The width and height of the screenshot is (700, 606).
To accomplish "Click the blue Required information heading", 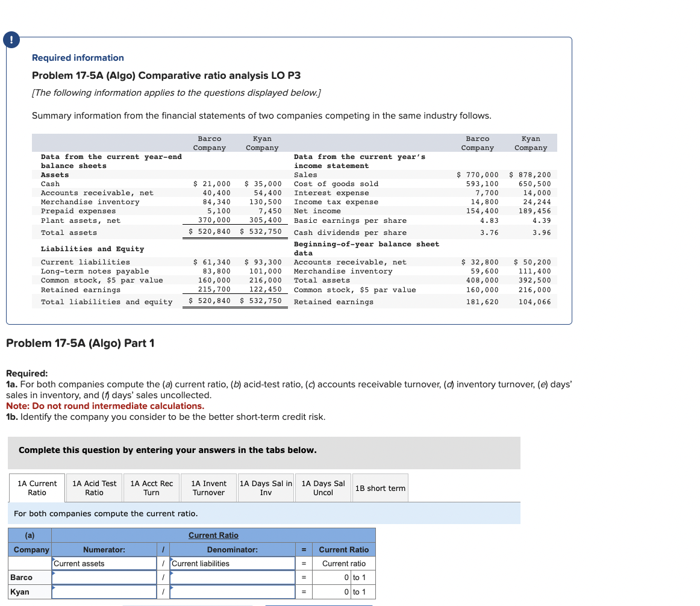I will (x=77, y=57).
